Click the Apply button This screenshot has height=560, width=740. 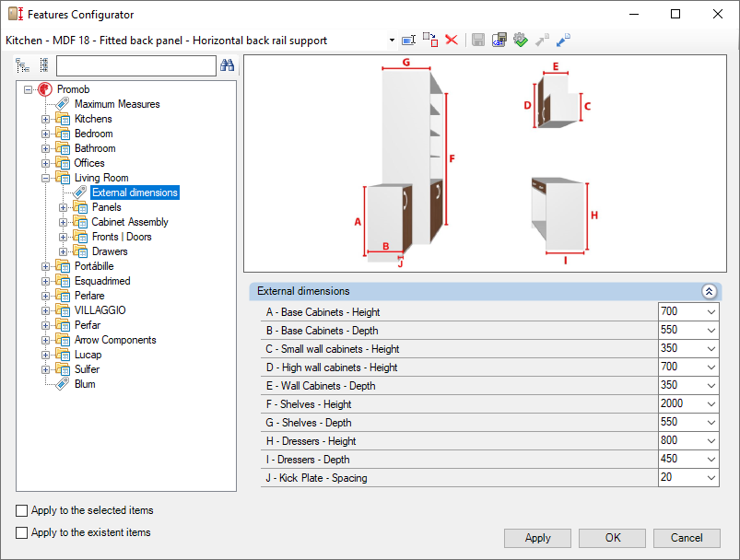537,538
